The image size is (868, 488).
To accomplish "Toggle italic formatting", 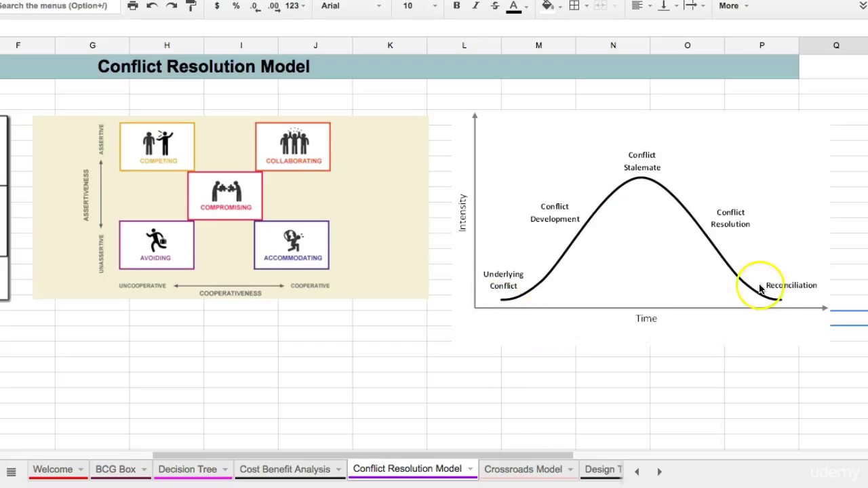I will point(475,5).
